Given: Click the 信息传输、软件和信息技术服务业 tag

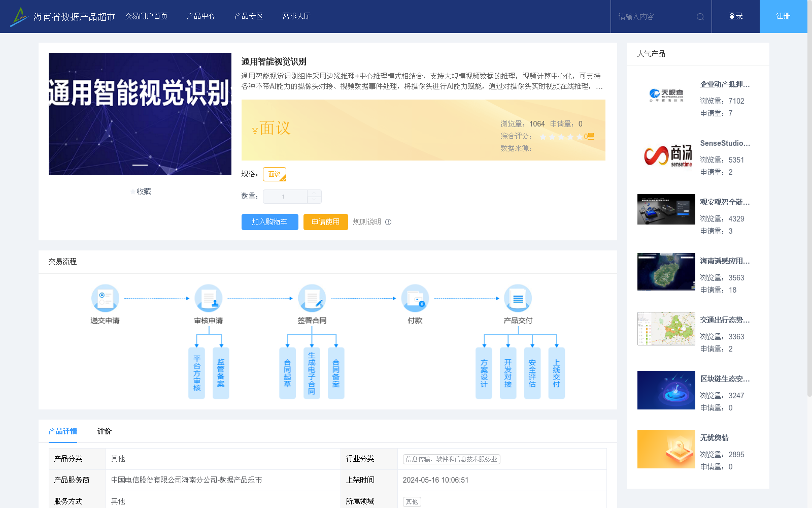Looking at the screenshot, I should tap(452, 459).
